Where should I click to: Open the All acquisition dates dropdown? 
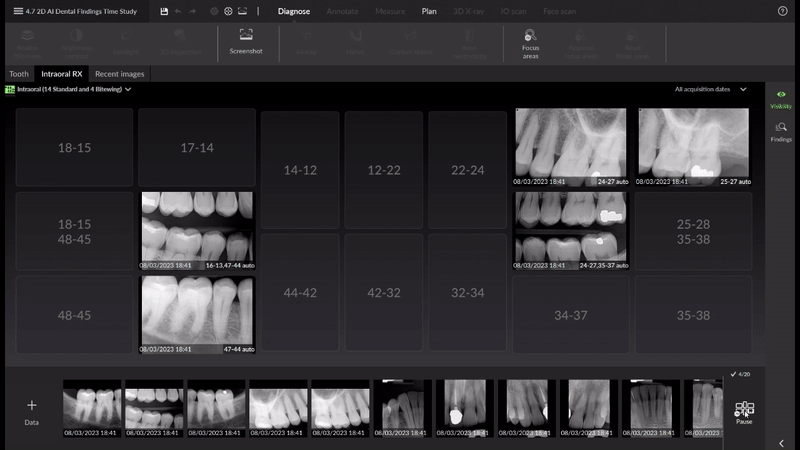pos(711,89)
